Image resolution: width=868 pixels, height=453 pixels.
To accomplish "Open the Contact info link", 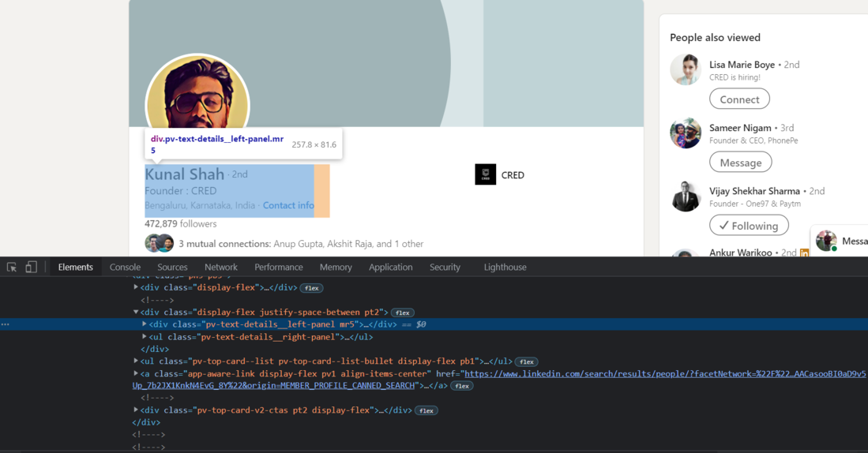I will click(x=288, y=205).
